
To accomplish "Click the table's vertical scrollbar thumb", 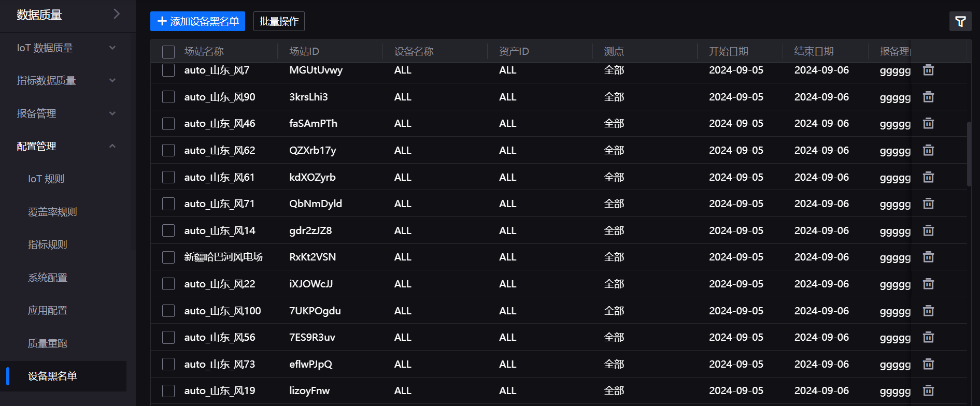I will coord(969,154).
